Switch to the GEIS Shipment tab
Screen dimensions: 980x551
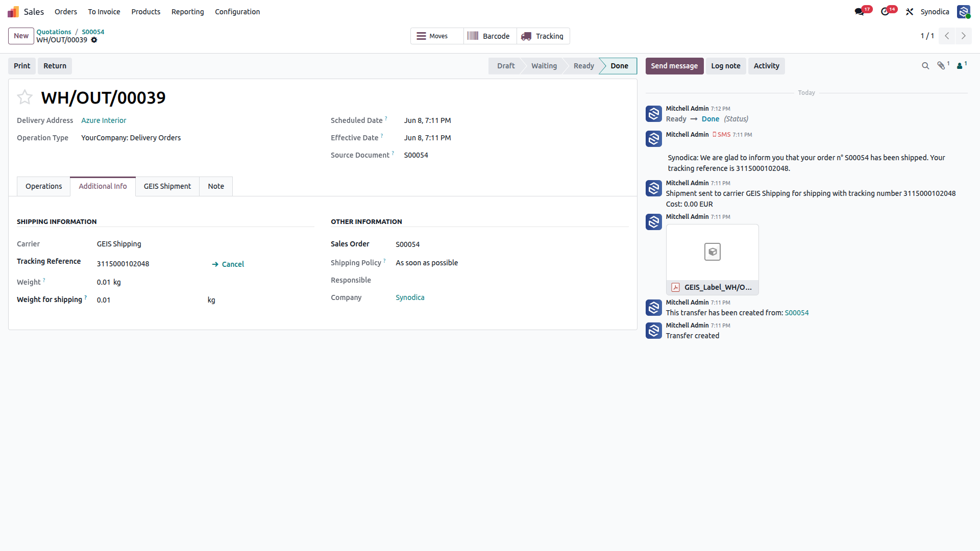click(x=167, y=186)
